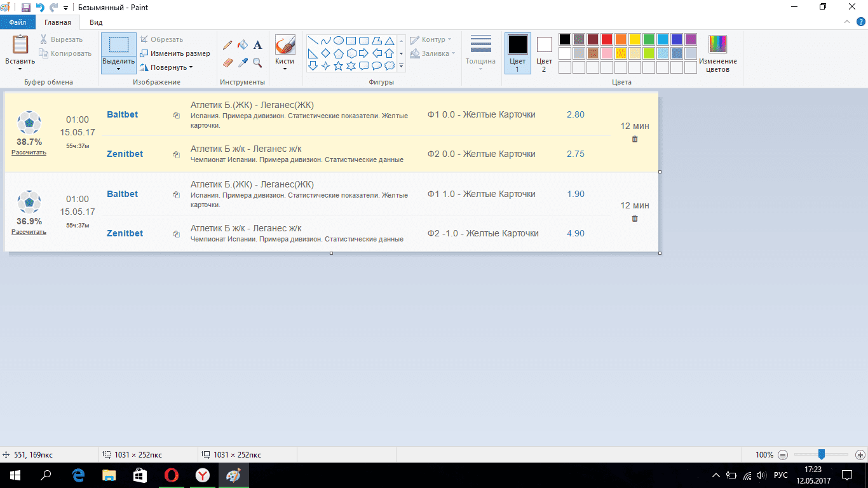The height and width of the screenshot is (488, 868).
Task: Open Изменение цветов color editor
Action: [717, 53]
